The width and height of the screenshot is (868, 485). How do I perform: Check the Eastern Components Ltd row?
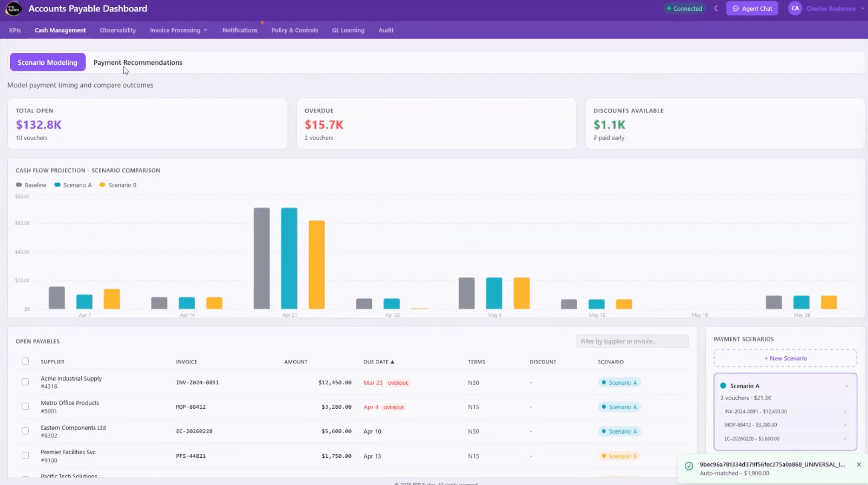(25, 431)
